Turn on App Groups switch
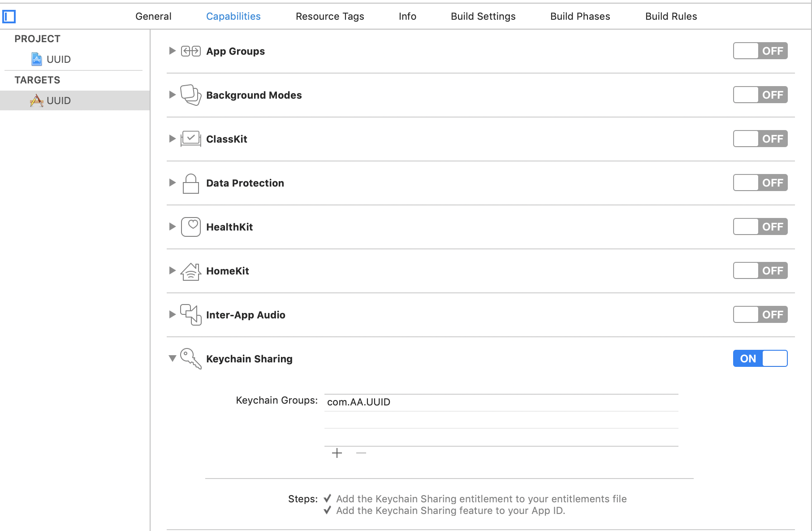 click(x=760, y=51)
